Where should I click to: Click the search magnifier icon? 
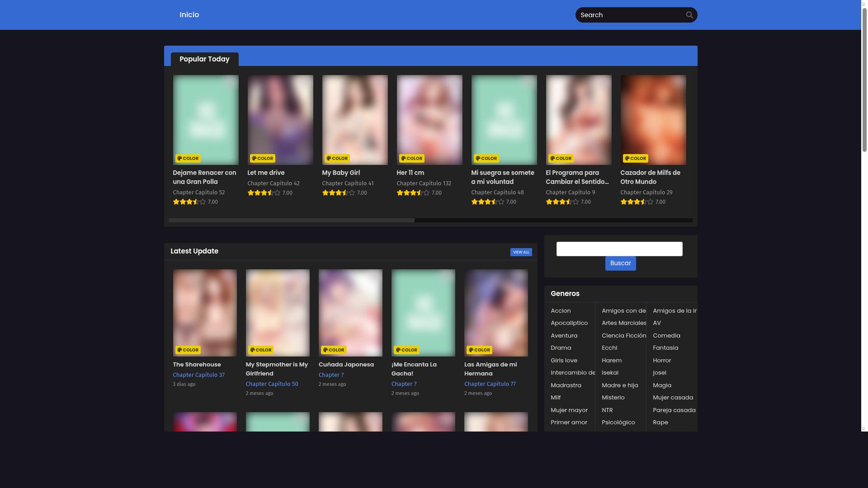click(x=689, y=14)
